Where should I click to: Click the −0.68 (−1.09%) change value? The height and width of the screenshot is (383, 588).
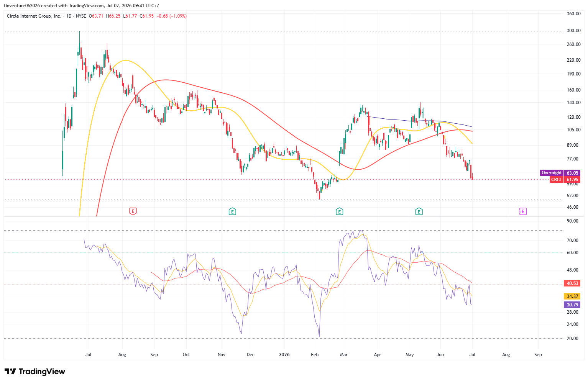(172, 16)
